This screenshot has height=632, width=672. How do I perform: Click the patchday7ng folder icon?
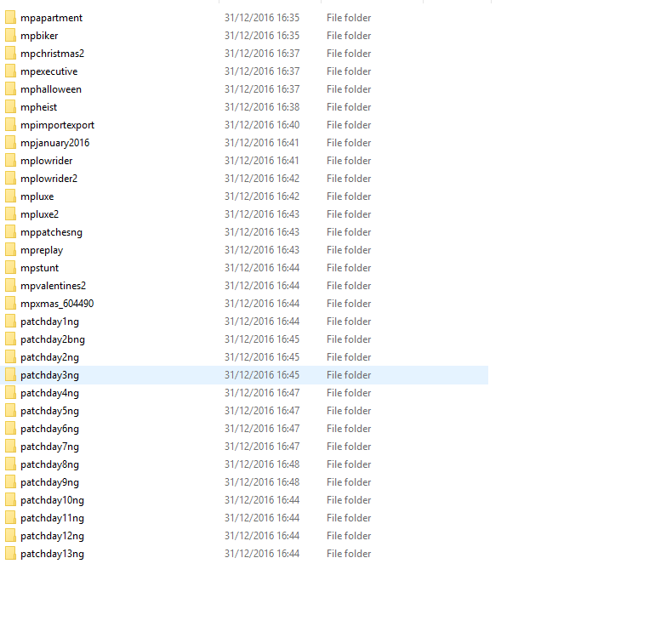(11, 447)
